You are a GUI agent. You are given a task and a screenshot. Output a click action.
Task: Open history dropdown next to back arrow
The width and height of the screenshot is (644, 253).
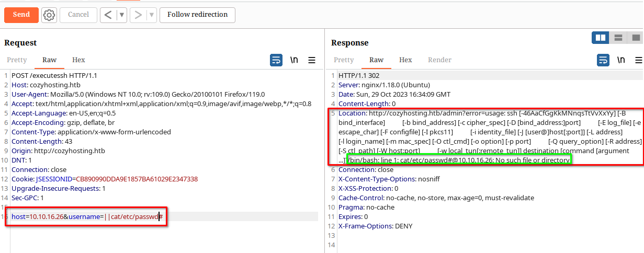tap(122, 15)
